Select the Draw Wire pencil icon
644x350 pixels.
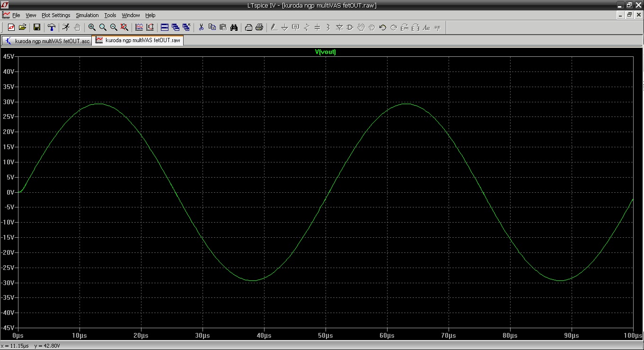coord(274,27)
